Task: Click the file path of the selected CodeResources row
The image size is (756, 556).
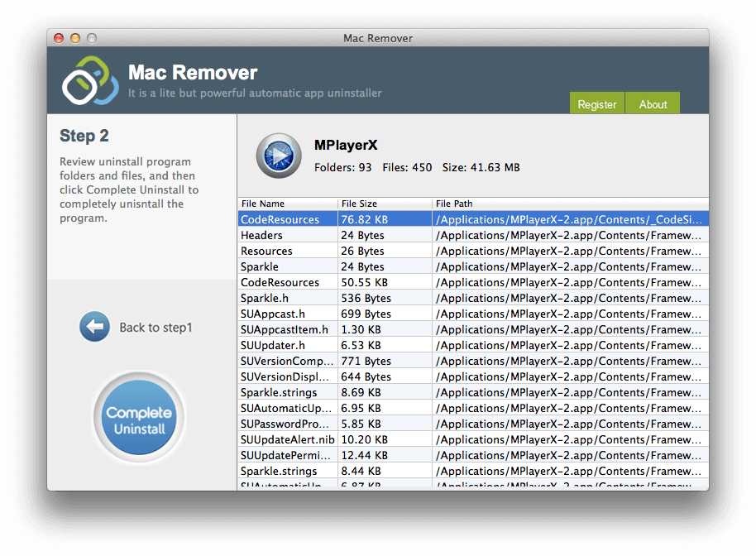Action: click(569, 219)
